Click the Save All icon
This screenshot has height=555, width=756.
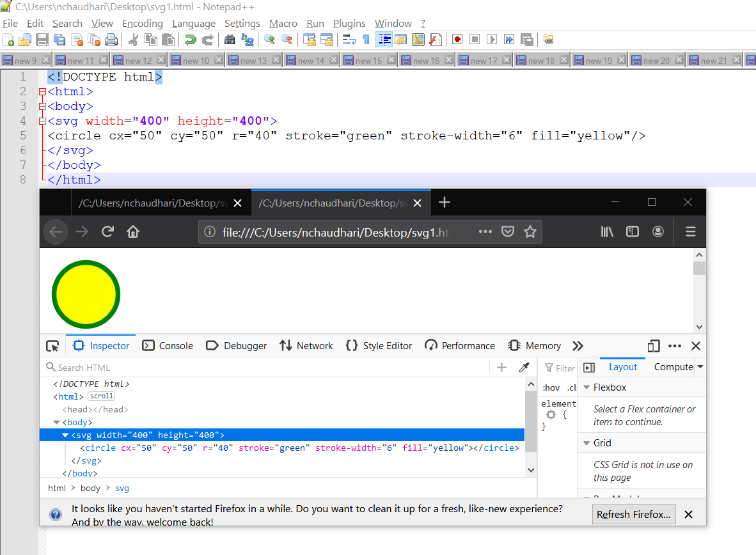(59, 40)
